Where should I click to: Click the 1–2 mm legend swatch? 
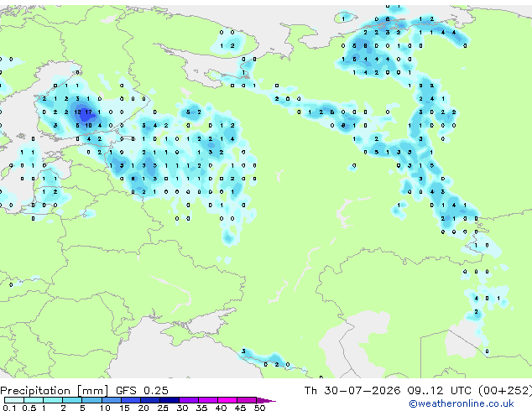(53, 400)
